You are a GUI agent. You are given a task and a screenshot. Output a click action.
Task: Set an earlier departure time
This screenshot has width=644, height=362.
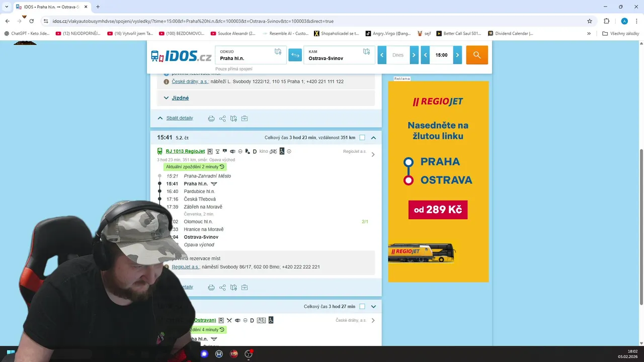pos(426,55)
